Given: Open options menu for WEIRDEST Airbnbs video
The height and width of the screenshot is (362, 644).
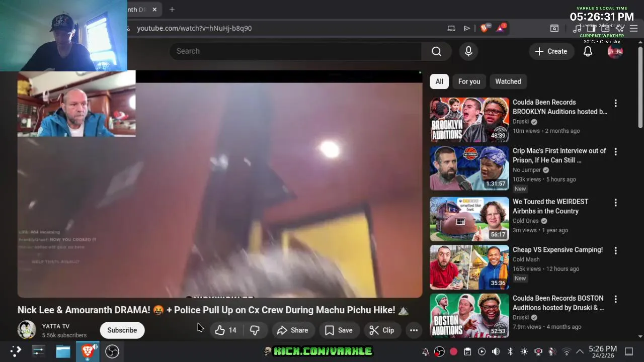Looking at the screenshot, I should click(615, 202).
